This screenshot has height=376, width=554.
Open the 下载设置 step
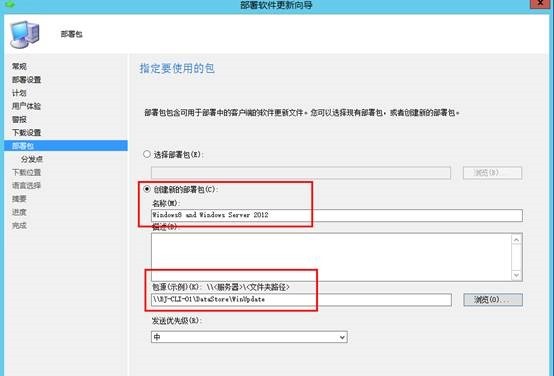pyautogui.click(x=26, y=133)
